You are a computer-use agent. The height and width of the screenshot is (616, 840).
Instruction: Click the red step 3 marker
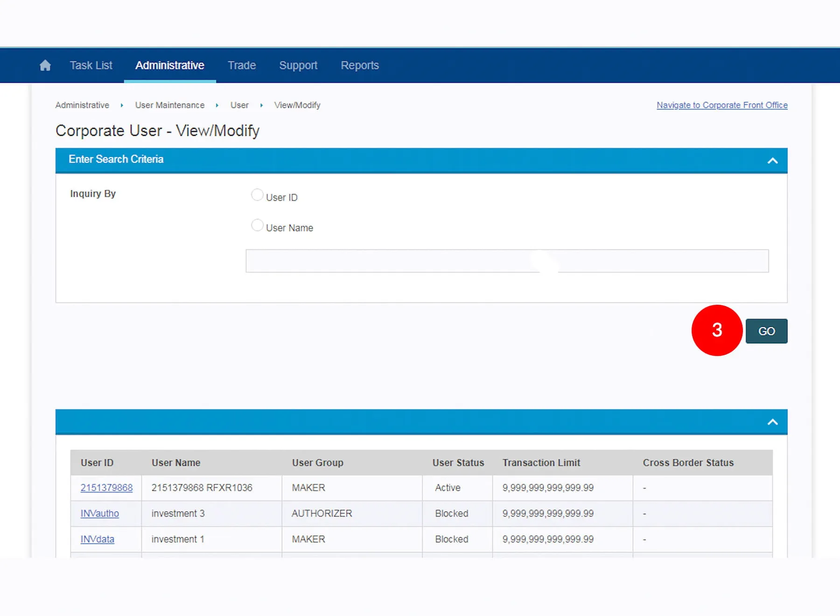pos(716,330)
